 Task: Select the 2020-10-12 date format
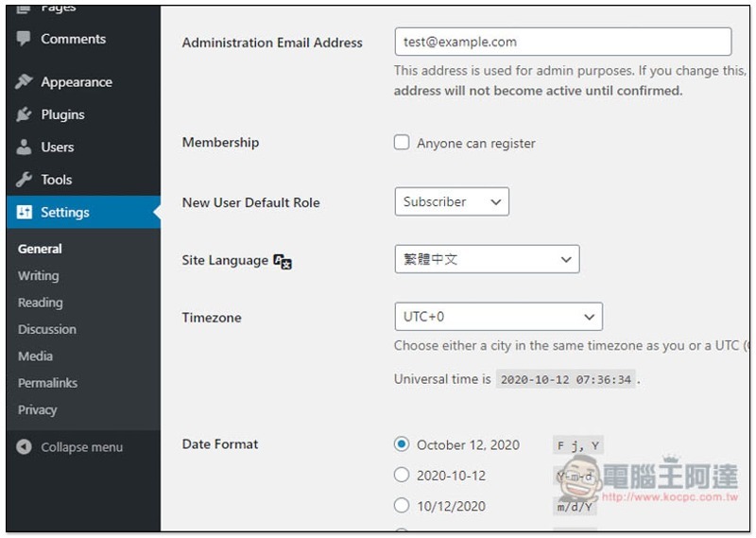point(402,475)
